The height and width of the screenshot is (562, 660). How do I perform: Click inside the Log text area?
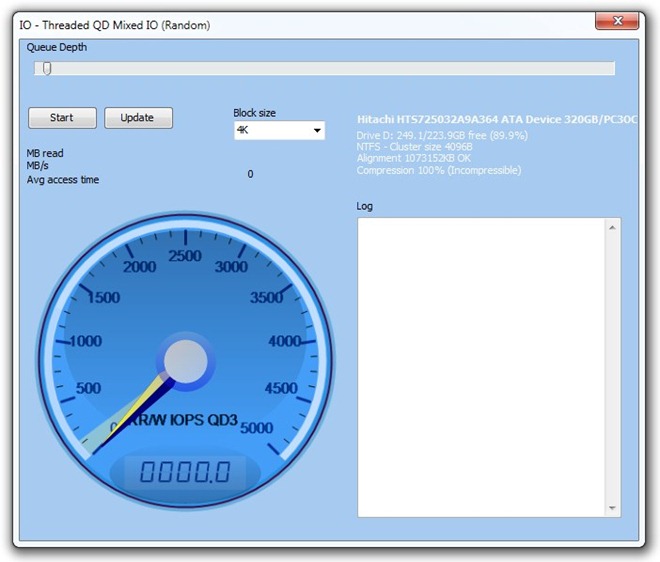pos(481,367)
